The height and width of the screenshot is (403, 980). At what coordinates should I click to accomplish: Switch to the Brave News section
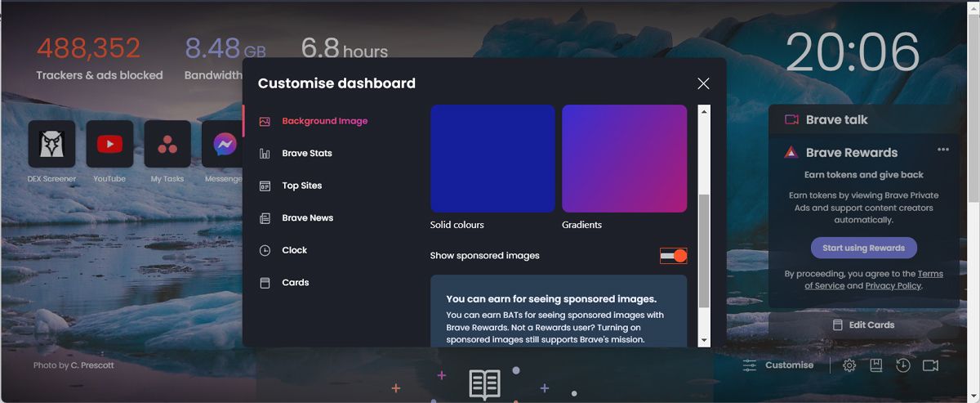click(307, 218)
